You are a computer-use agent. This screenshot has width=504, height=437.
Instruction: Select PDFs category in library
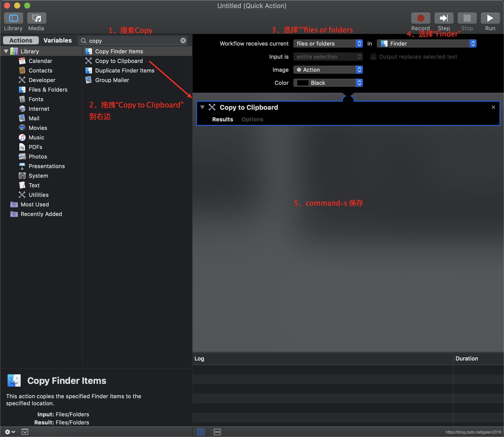click(x=35, y=147)
